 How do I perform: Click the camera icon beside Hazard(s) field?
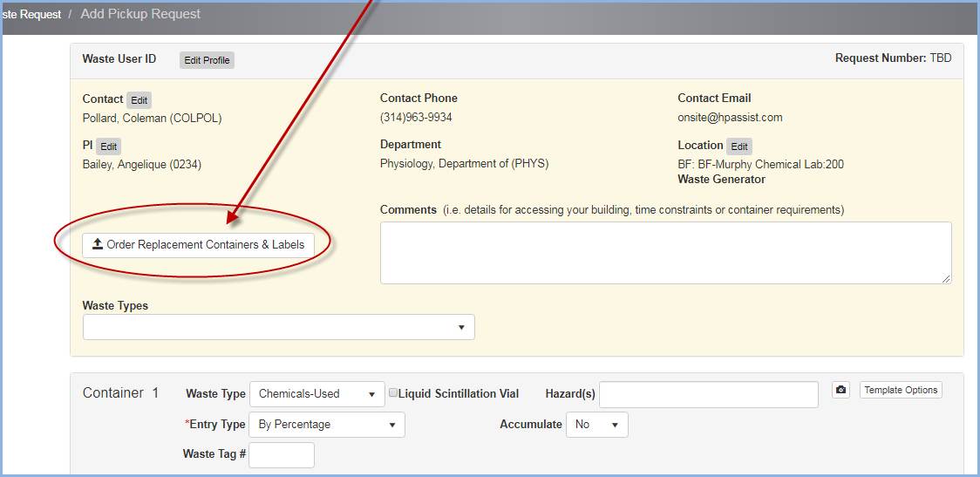point(840,390)
